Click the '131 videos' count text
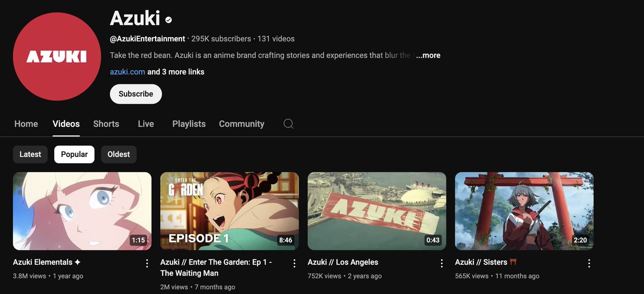 tap(276, 39)
